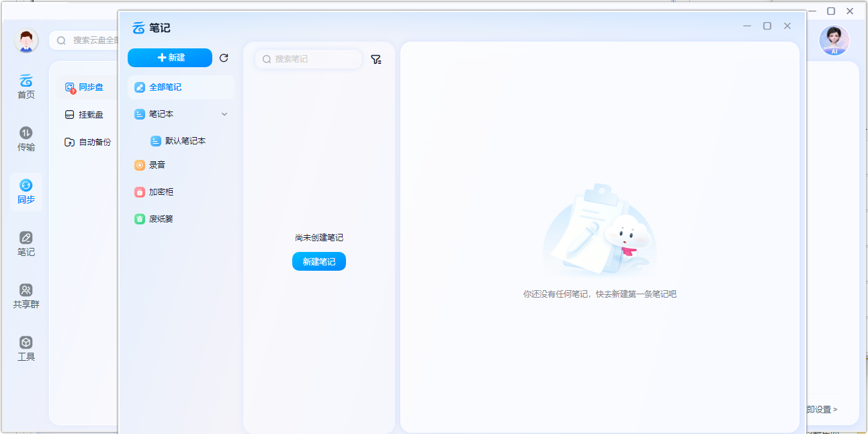The image size is (868, 434).
Task: Go to 首页 in the cloud drive sidebar
Action: point(26,87)
